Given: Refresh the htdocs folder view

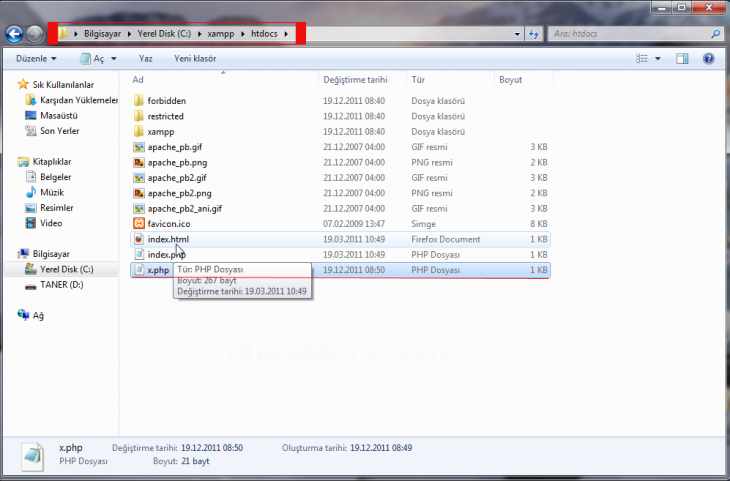Looking at the screenshot, I should [x=534, y=34].
